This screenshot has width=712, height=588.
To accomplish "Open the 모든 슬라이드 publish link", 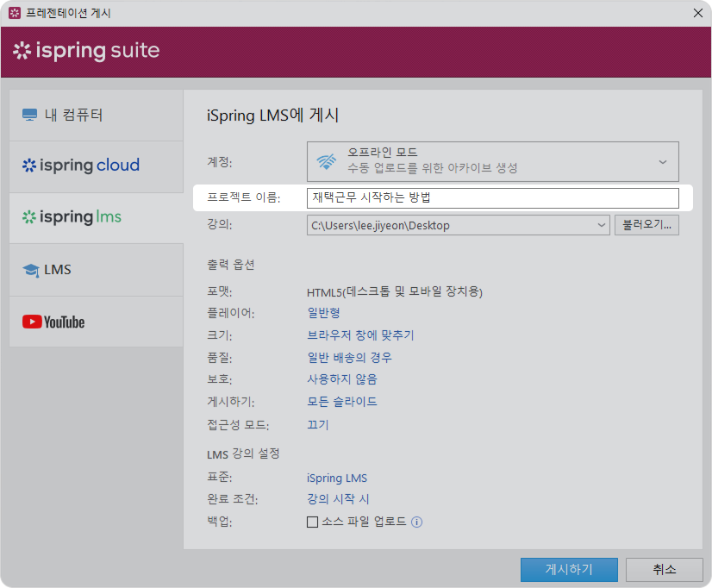I will pyautogui.click(x=341, y=402).
